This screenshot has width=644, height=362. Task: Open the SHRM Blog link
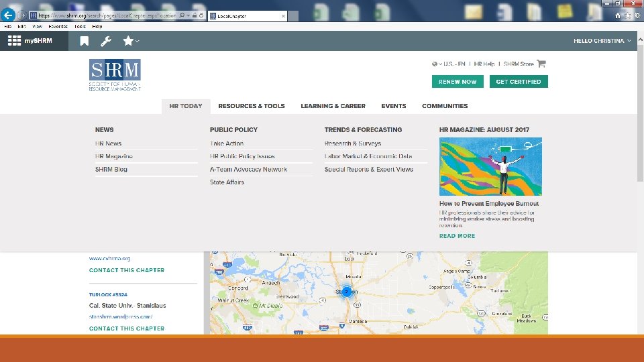click(111, 169)
